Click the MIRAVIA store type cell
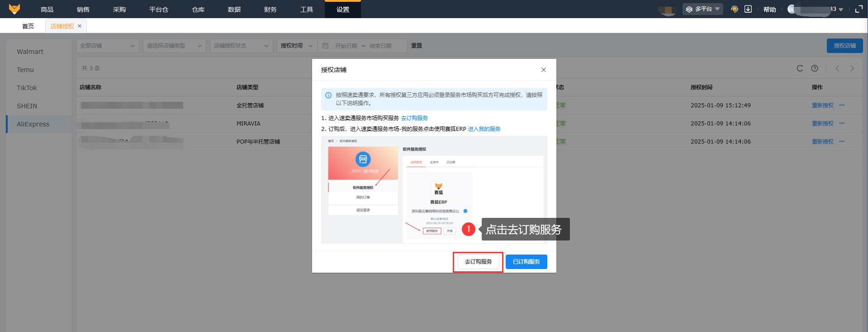The height and width of the screenshot is (332, 868). [248, 124]
